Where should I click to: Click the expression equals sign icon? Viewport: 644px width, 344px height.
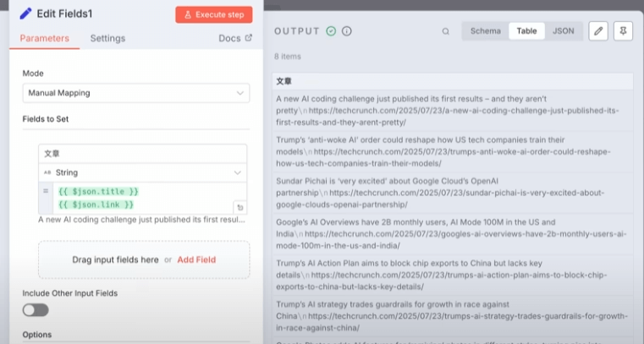tap(46, 192)
